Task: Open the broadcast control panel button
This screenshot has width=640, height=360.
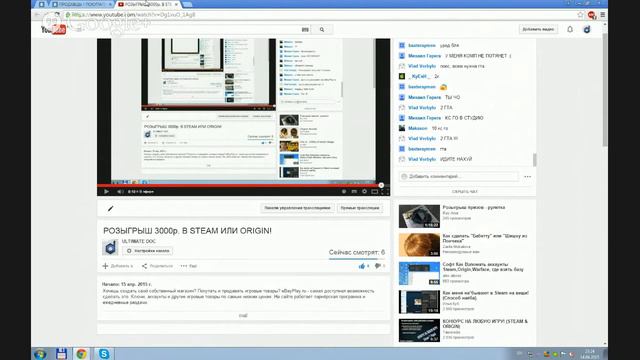Action: (297, 208)
